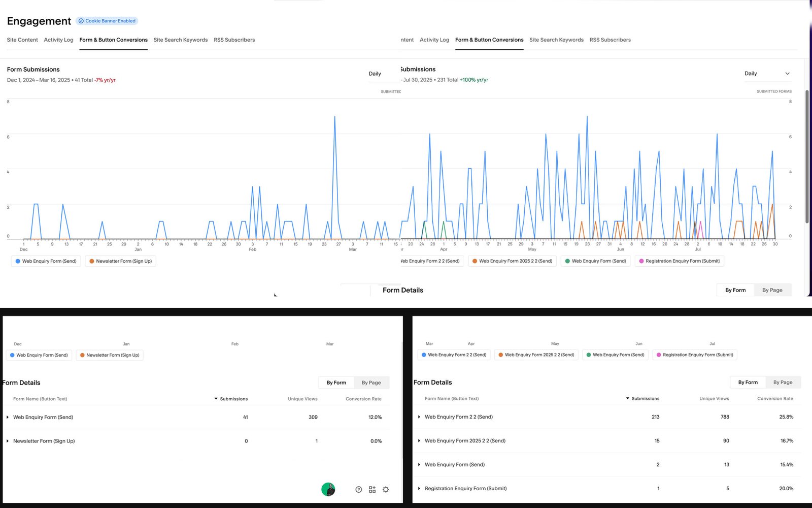
Task: Click the 90 unique views value
Action: pyautogui.click(x=726, y=440)
